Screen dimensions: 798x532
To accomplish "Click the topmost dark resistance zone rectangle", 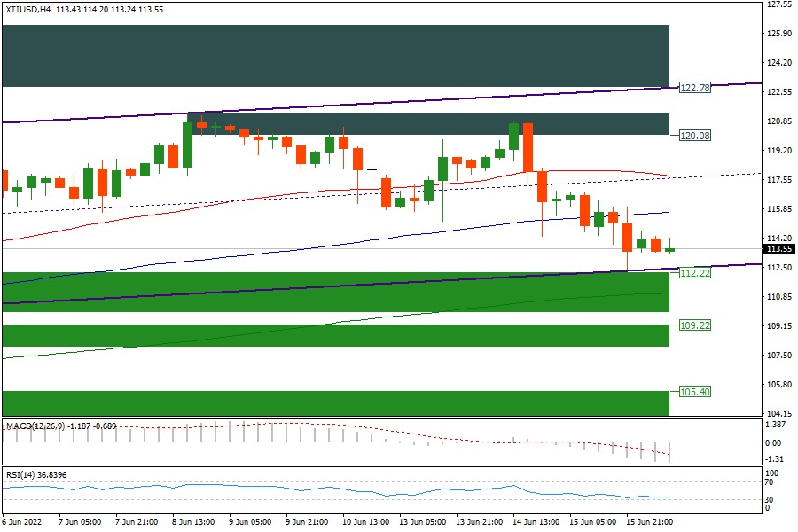I will tap(335, 55).
